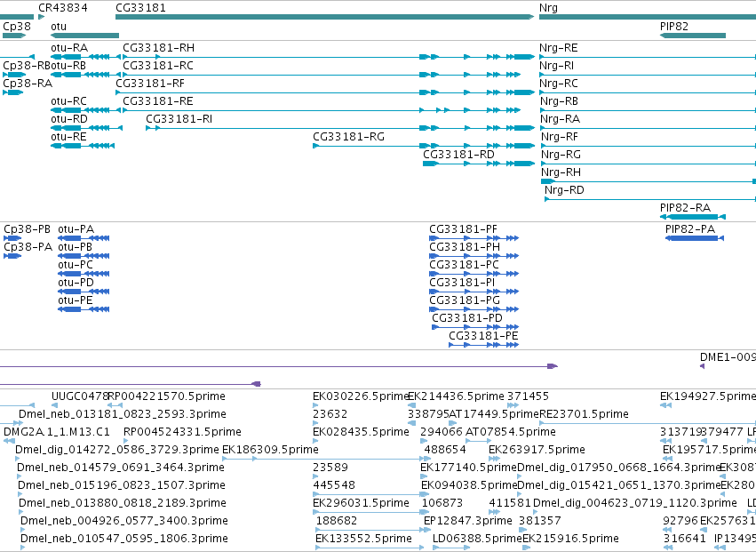Click the top-track CG33181 gene label
The image size is (756, 552).
[x=140, y=8]
